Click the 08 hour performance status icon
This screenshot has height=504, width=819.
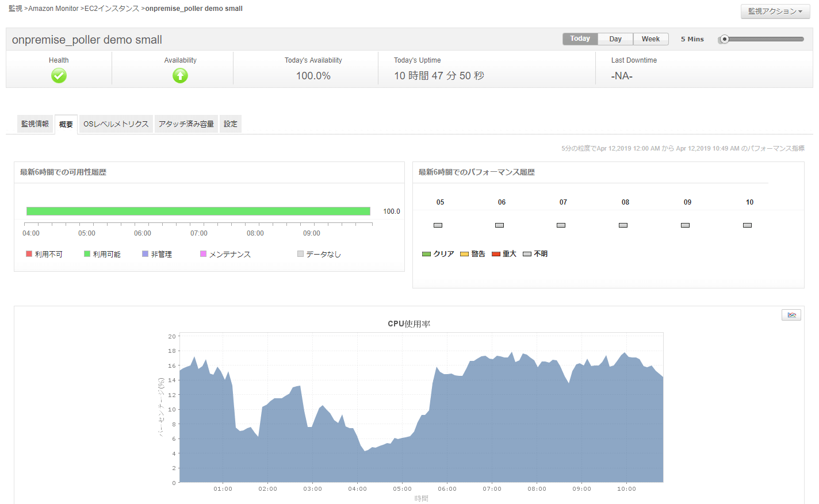[623, 225]
